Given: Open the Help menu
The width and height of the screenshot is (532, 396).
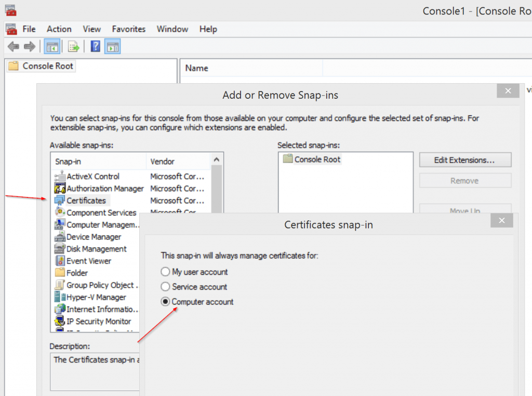Looking at the screenshot, I should click(208, 29).
